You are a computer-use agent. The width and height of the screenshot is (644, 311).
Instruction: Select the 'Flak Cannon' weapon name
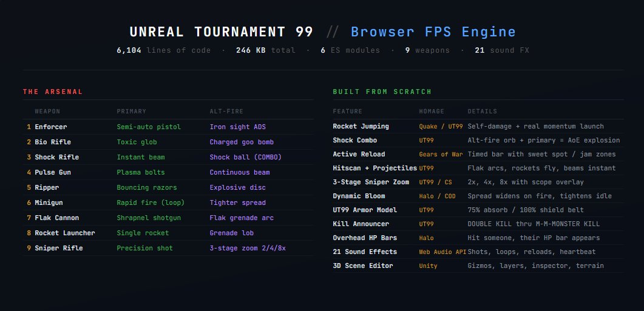(x=56, y=218)
